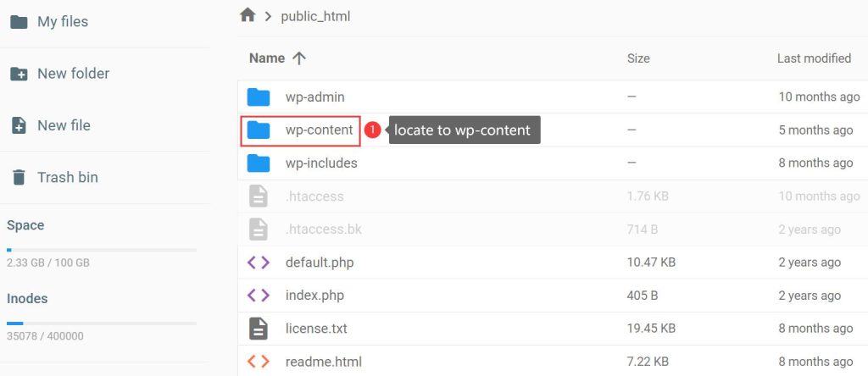Toggle sort arrow next to Name
The image size is (868, 376).
[299, 58]
